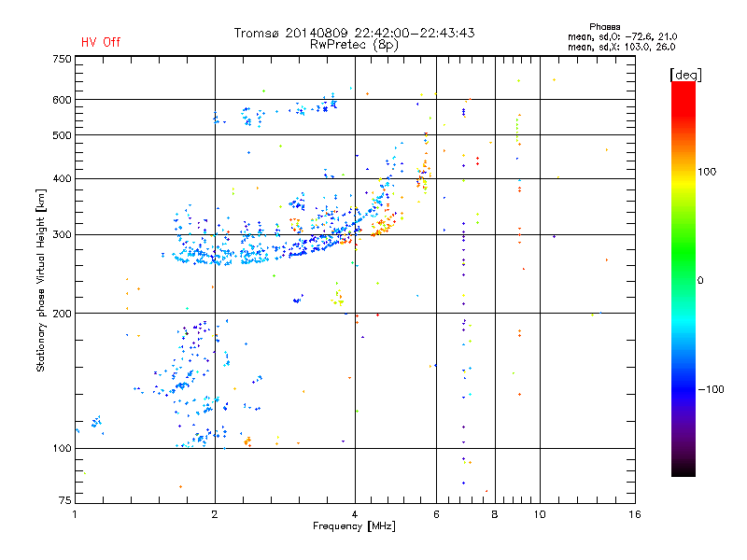The width and height of the screenshot is (747, 560).
Task: Select the 'mean, sd,X: 103.0, 26.0' line
Action: (621, 47)
